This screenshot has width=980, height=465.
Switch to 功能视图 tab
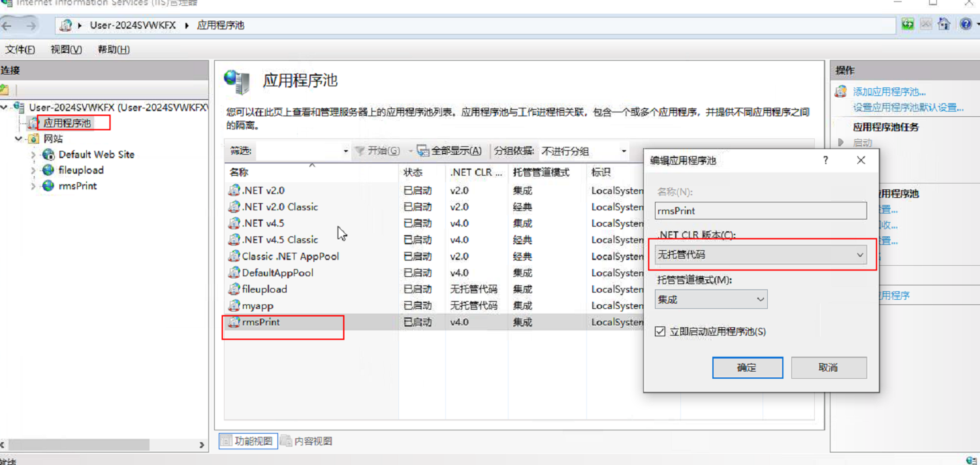(247, 441)
